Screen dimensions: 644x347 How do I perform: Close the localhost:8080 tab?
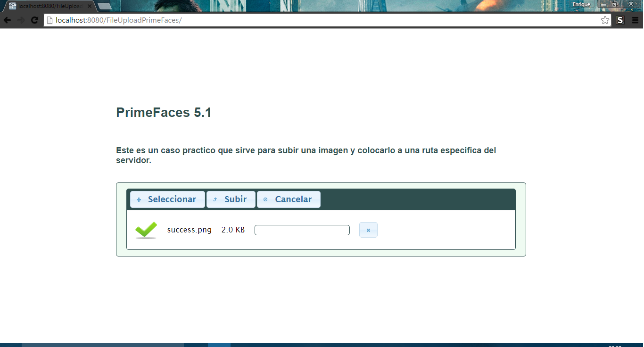pos(90,6)
